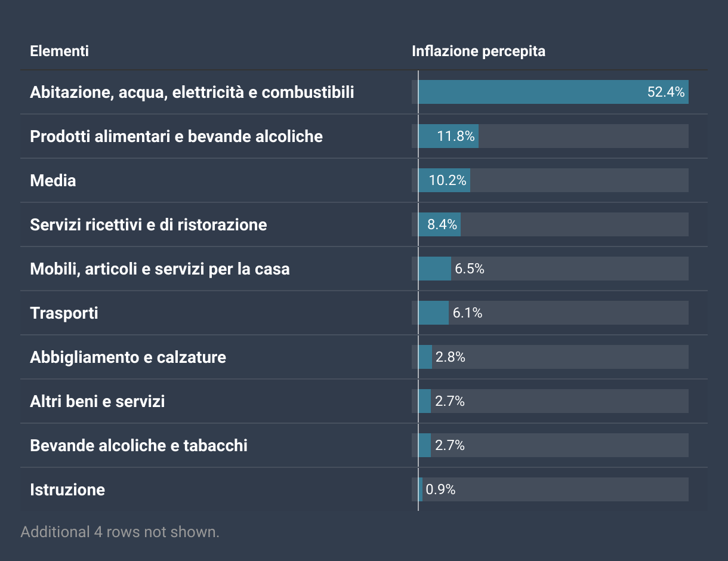Select the Istruzione row label
This screenshot has height=561, width=728.
[67, 490]
